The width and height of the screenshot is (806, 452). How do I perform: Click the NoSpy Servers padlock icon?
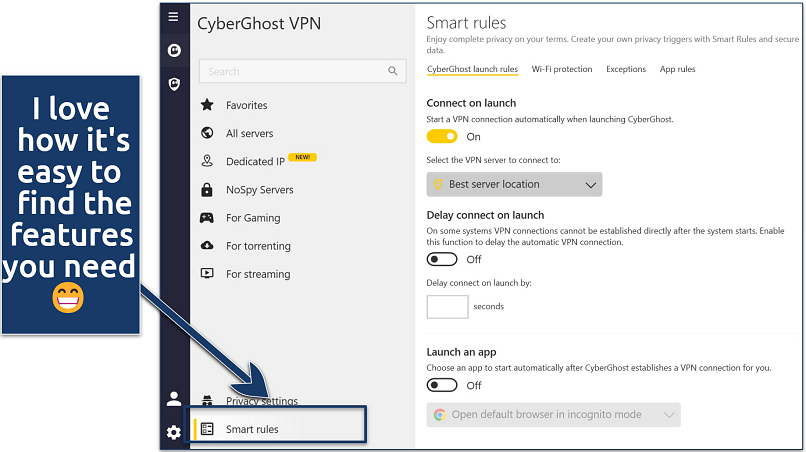[207, 190]
